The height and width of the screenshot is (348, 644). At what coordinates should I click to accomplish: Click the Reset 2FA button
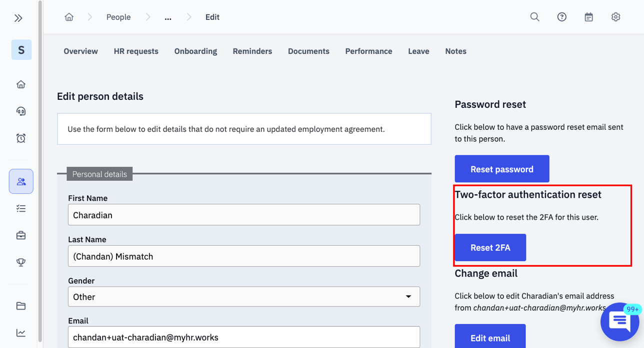(x=490, y=247)
